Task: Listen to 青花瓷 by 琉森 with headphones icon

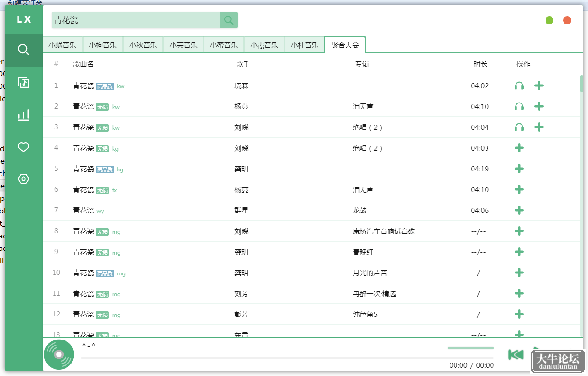Action: (519, 86)
